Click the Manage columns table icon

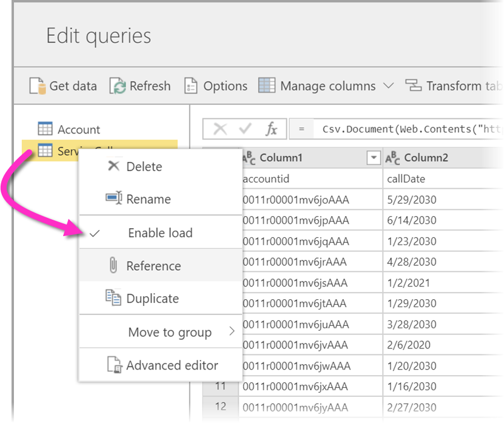pos(267,86)
